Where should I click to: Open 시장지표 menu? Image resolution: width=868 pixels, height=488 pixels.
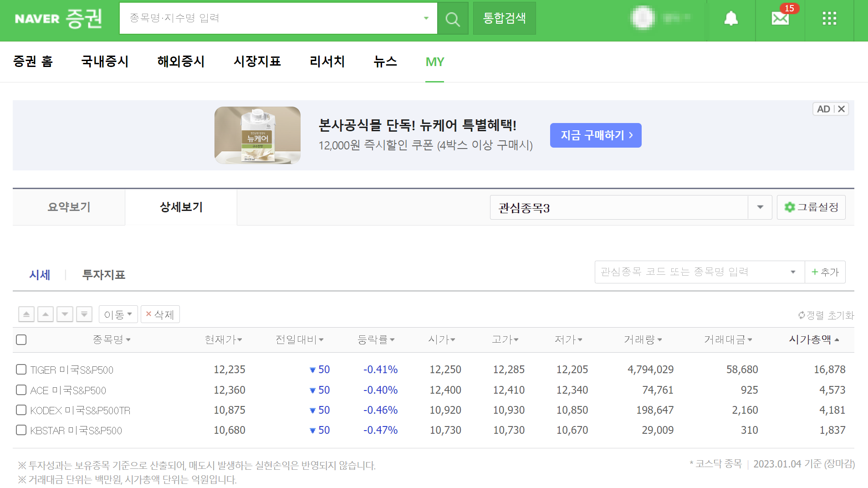(257, 62)
